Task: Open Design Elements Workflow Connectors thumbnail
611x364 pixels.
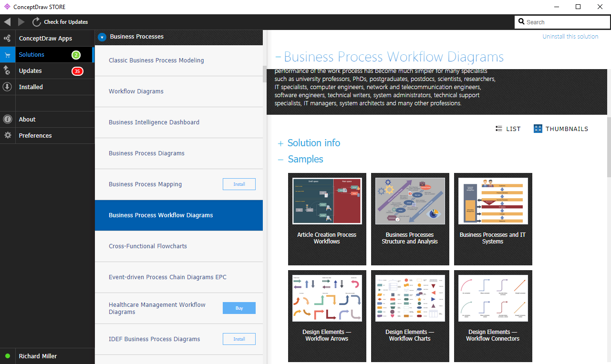Action: coord(493,316)
